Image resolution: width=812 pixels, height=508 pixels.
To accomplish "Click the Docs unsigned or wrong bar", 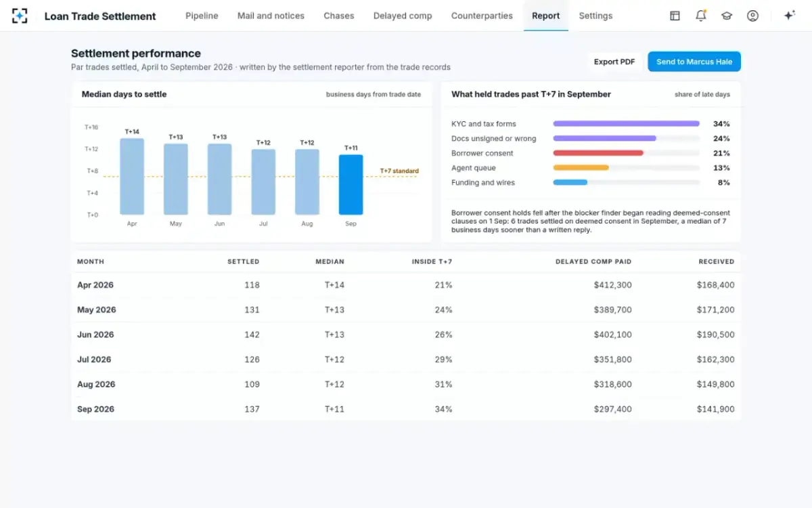I will point(605,138).
